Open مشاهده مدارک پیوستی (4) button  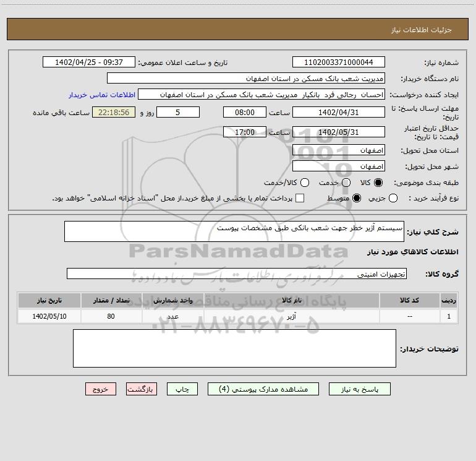[263, 389]
